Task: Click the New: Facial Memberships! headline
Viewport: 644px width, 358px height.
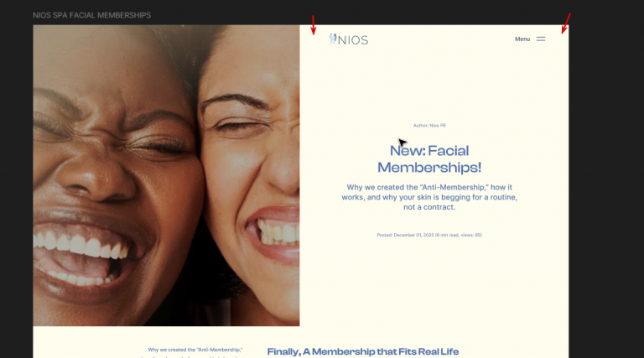Action: [429, 159]
